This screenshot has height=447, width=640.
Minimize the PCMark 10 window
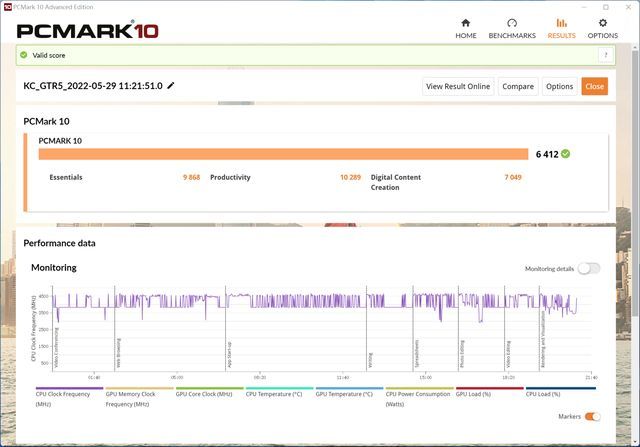click(x=584, y=7)
